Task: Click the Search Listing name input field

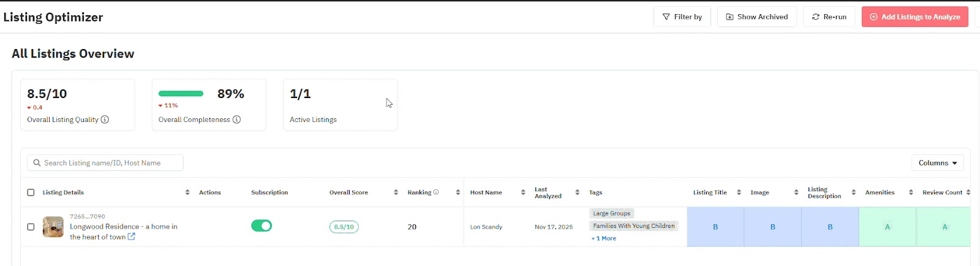Action: [x=105, y=163]
